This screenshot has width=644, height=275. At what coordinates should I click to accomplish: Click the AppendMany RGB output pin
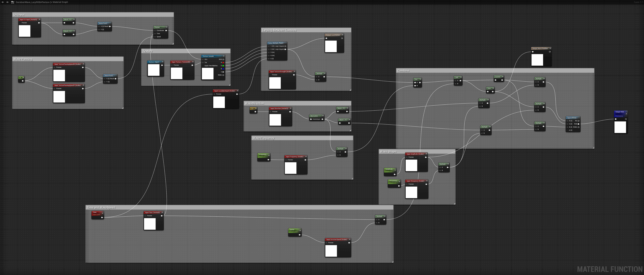point(578,124)
